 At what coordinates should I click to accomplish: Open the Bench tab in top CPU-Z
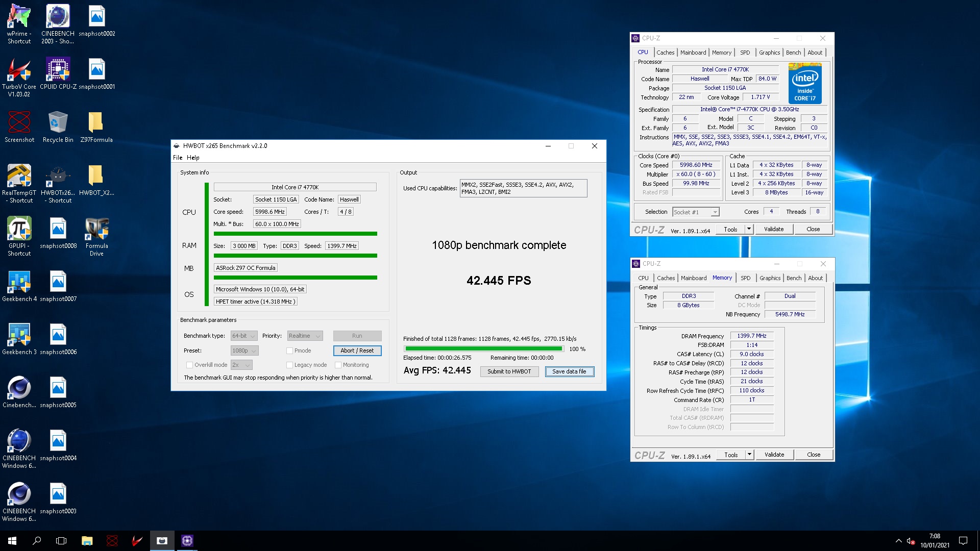(793, 53)
